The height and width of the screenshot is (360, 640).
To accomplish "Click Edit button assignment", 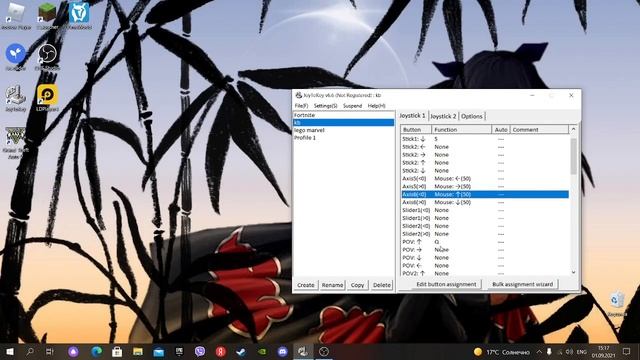I will click(446, 284).
